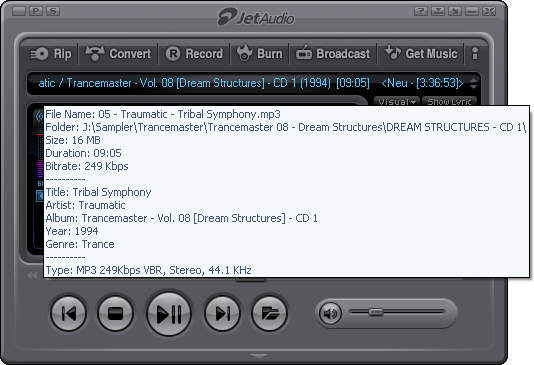Open the Record tool

click(194, 54)
